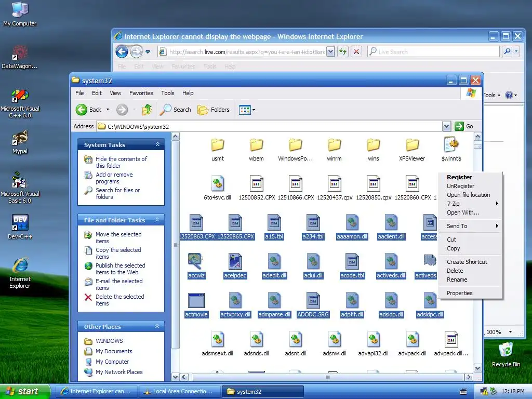Click the Address field in system32

270,126
